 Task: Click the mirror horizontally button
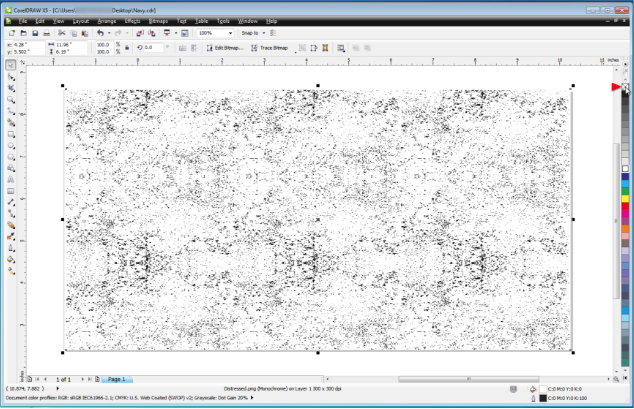tap(182, 48)
